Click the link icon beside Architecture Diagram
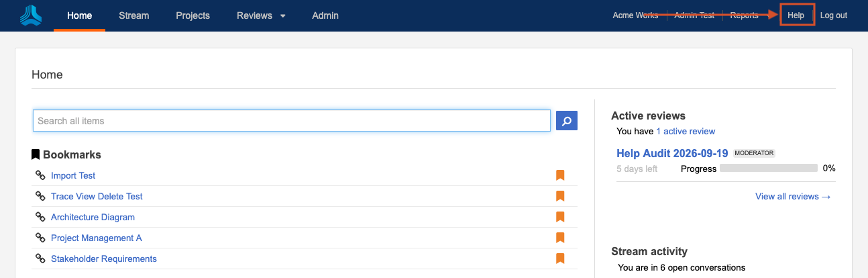Screen dimensions: 868x278 click(x=40, y=217)
